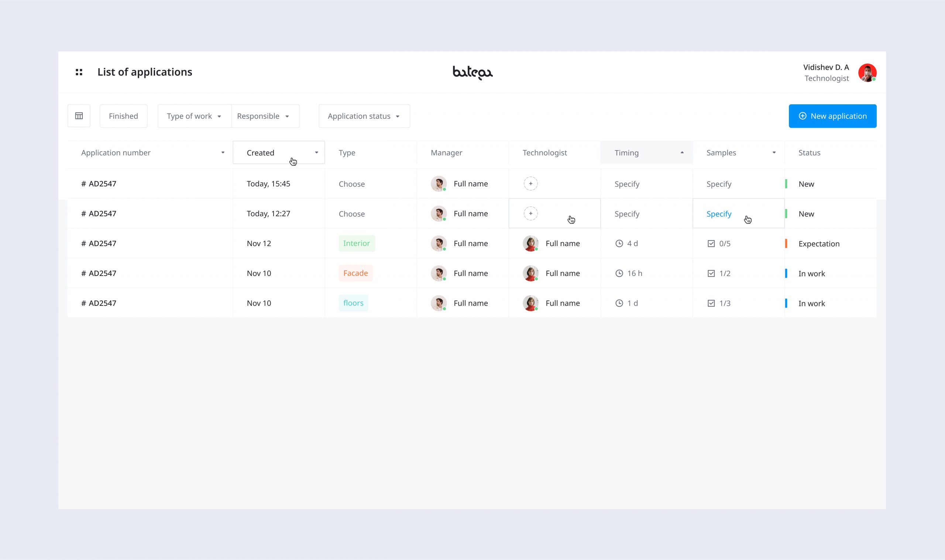The height and width of the screenshot is (560, 945).
Task: Click samples checkbox icon showing 0/5
Action: [x=711, y=243]
